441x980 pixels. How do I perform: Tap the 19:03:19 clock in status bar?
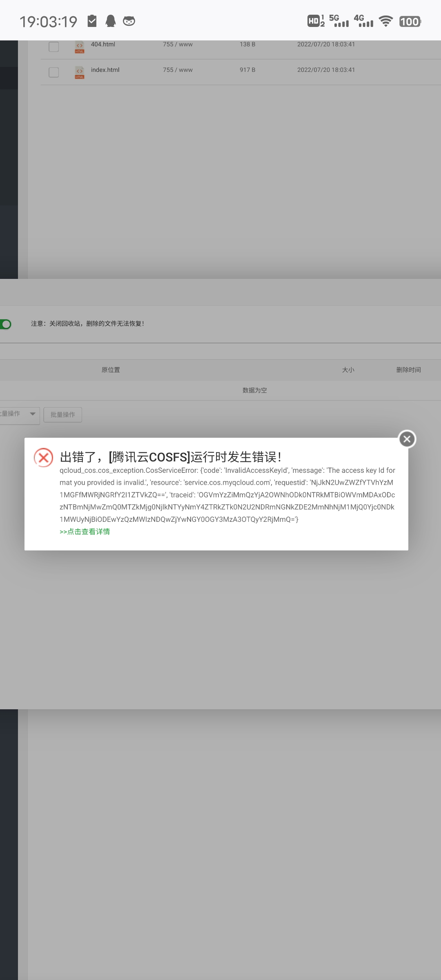[x=49, y=22]
